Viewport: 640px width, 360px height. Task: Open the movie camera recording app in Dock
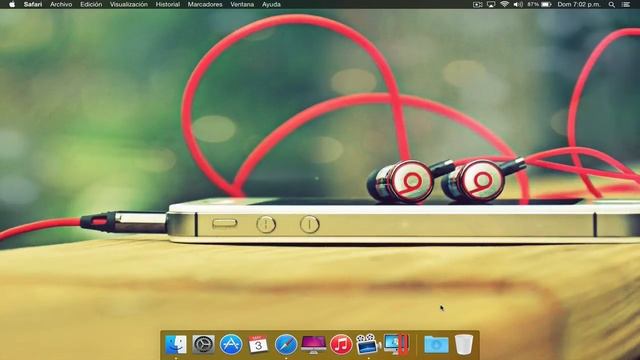368,344
